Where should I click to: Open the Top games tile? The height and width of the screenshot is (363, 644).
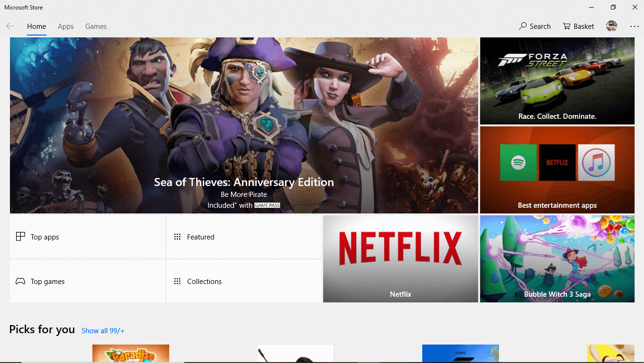point(88,281)
